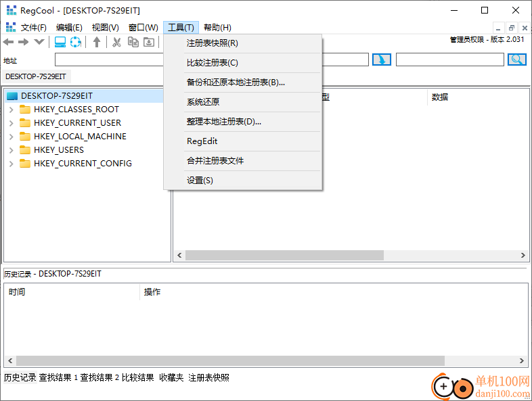Click the history pane scrollbar left arrow
The width and height of the screenshot is (532, 401).
tap(10, 360)
